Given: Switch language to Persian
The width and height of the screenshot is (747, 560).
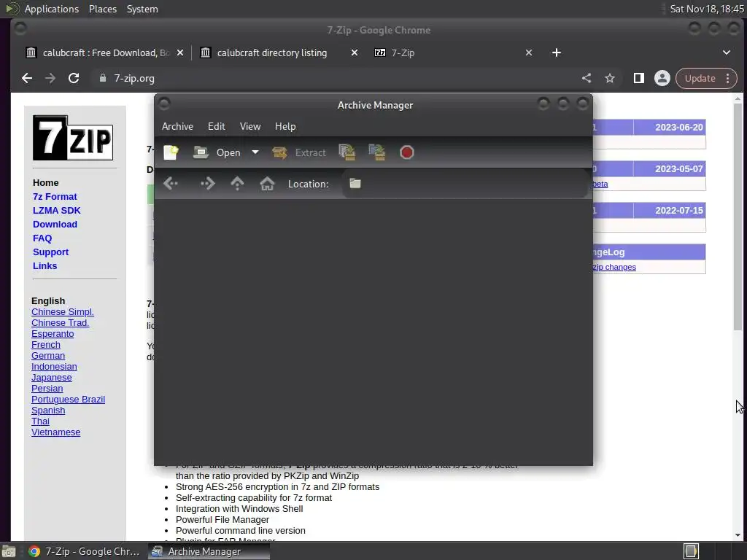Looking at the screenshot, I should click(x=47, y=389).
